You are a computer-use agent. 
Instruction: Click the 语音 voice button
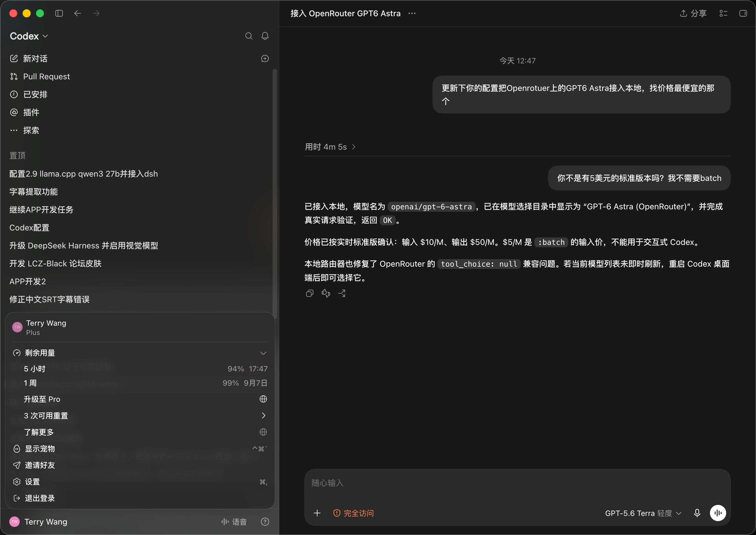[x=234, y=521]
